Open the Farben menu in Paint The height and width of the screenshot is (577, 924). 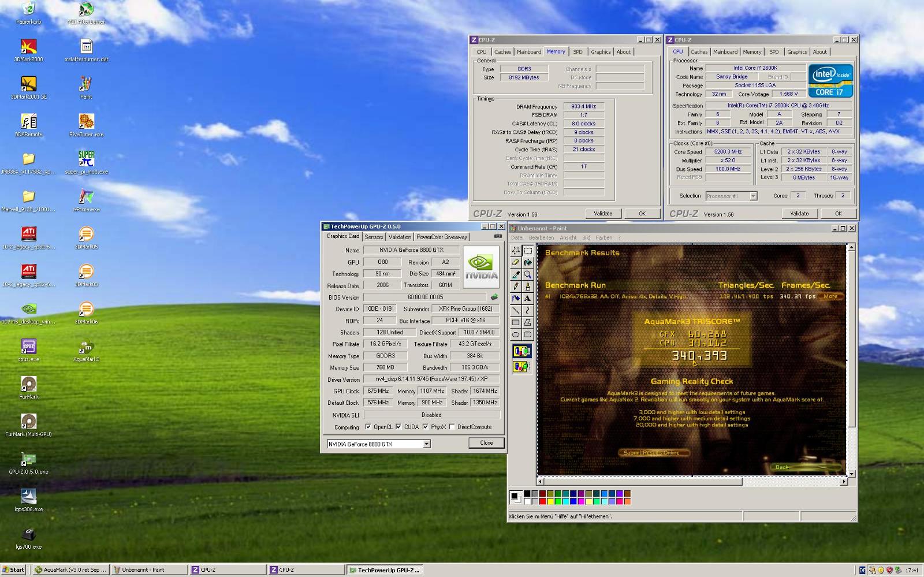click(604, 237)
